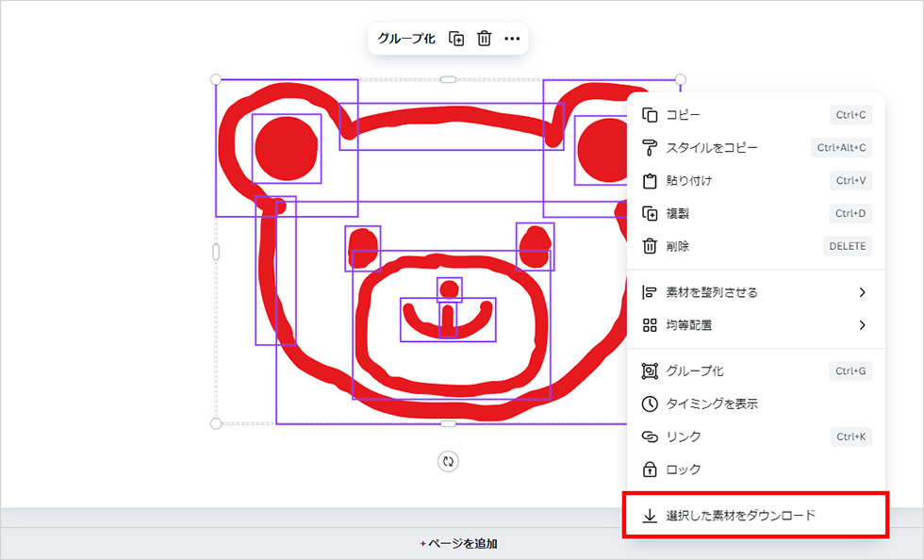Click the clipboard icon beside 貼り付け

click(x=650, y=181)
